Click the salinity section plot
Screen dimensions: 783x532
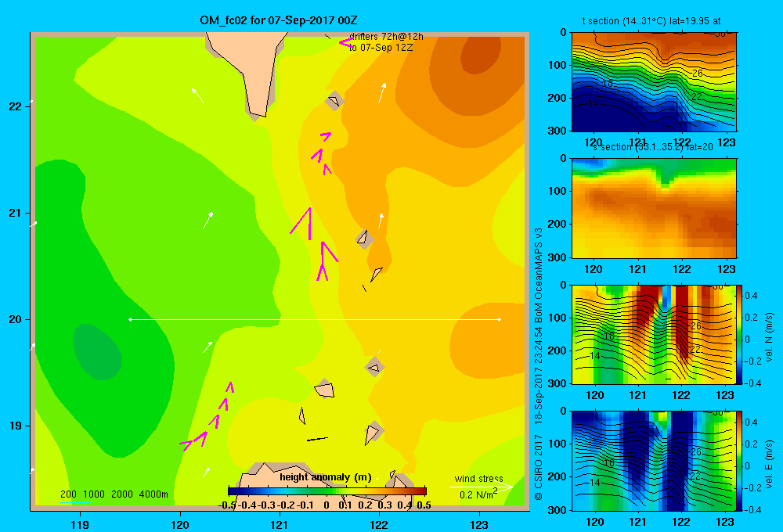pos(654,208)
